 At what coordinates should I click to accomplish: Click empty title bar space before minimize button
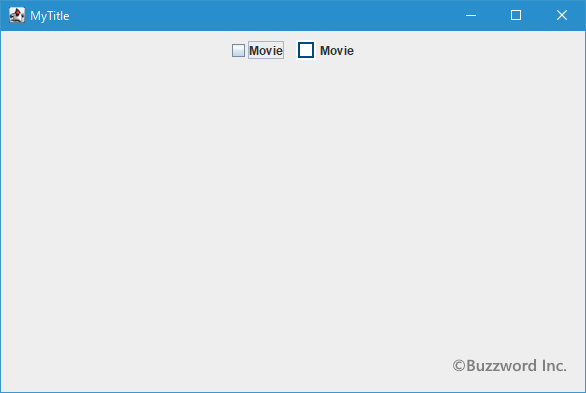262,15
